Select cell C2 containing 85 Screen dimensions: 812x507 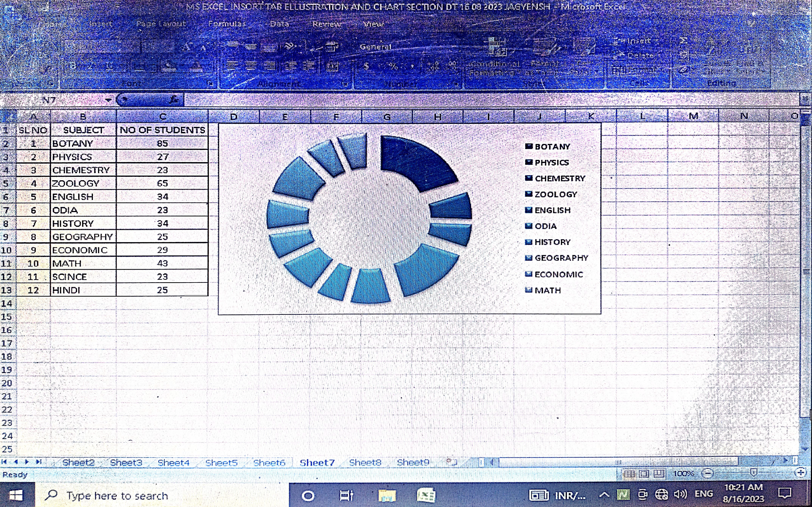(162, 144)
